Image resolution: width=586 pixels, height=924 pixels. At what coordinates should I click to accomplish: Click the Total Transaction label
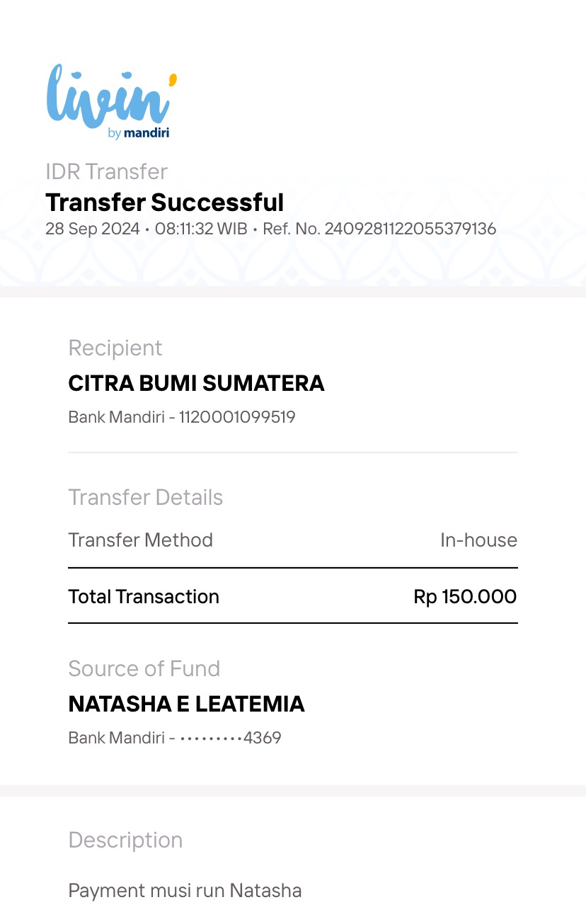144,596
